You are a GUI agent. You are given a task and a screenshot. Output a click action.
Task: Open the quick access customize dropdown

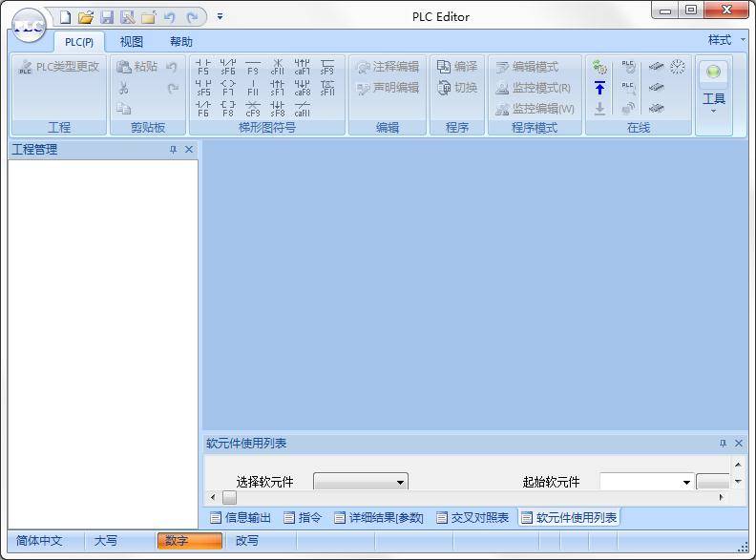coord(220,17)
